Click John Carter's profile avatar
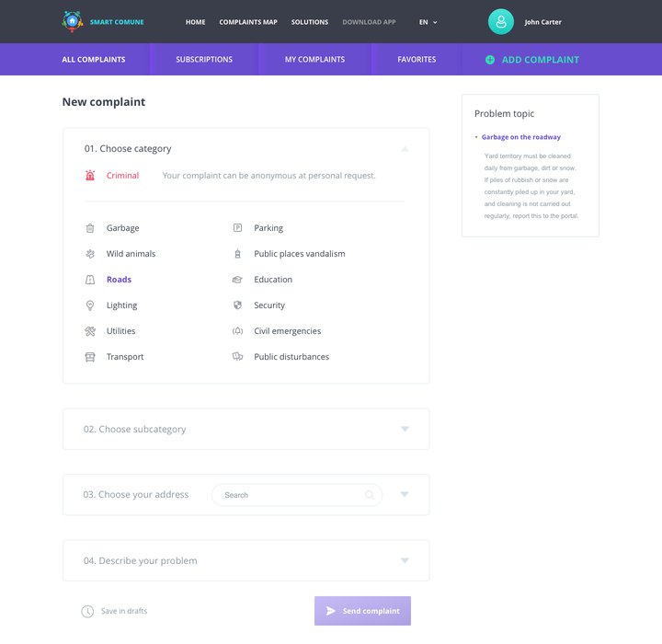Image resolution: width=662 pixels, height=644 pixels. (501, 21)
